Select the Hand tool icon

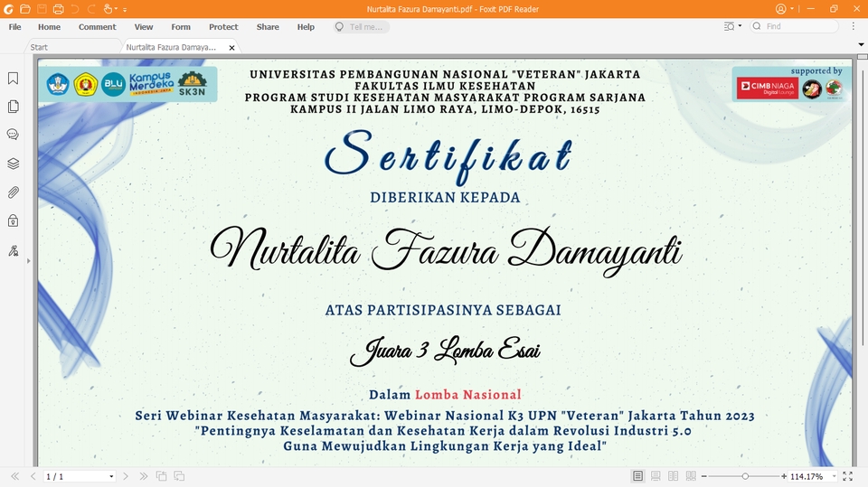click(108, 9)
